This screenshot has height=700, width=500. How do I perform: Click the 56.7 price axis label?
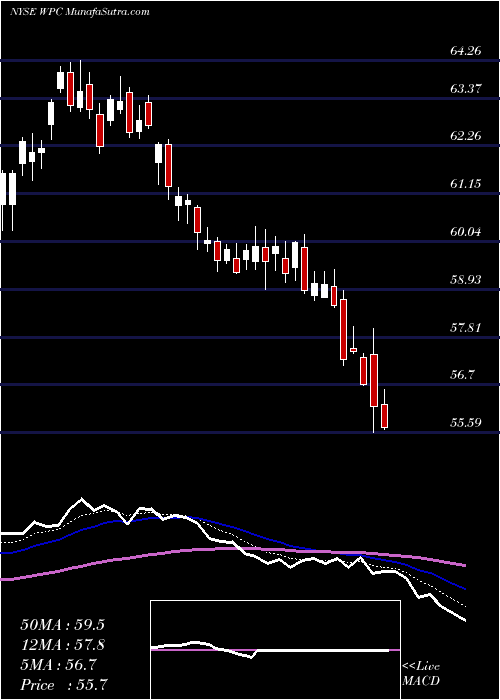pos(462,375)
